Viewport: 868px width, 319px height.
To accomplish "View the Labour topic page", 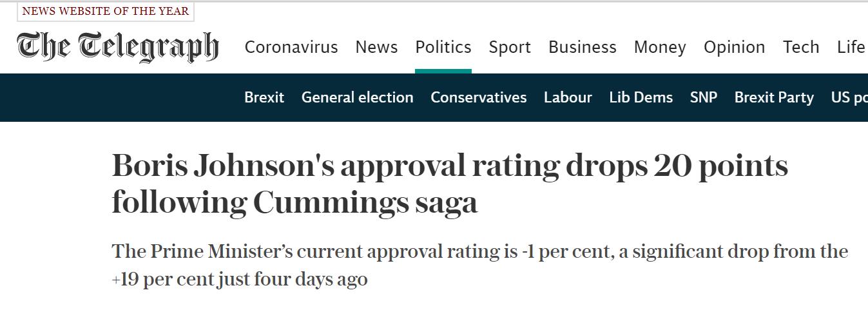I will 568,97.
